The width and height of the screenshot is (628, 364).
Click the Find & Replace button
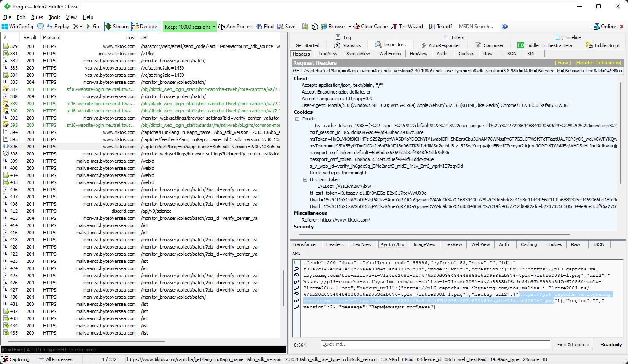point(572,345)
